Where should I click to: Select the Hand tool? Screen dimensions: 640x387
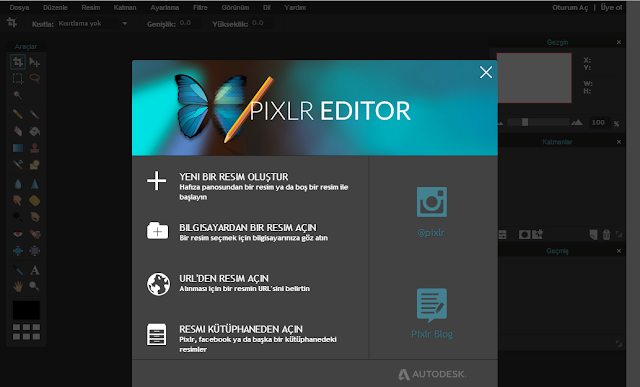(x=18, y=286)
